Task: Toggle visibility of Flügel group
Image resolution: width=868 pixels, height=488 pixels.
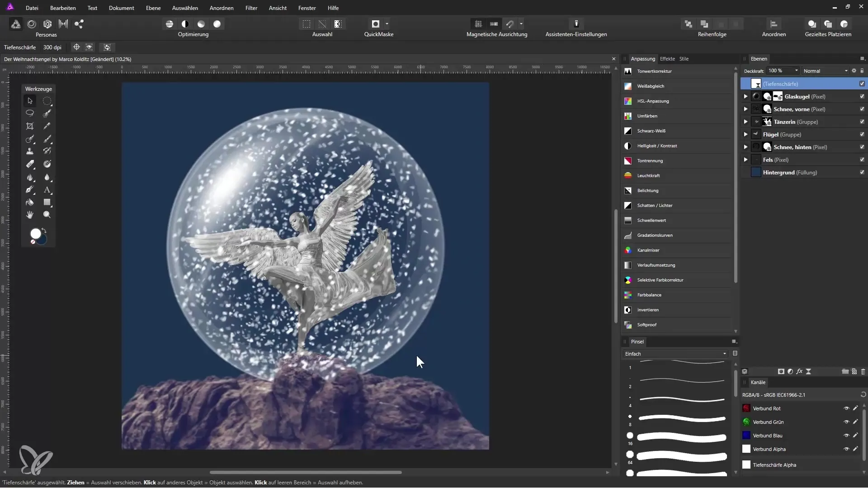Action: point(862,135)
